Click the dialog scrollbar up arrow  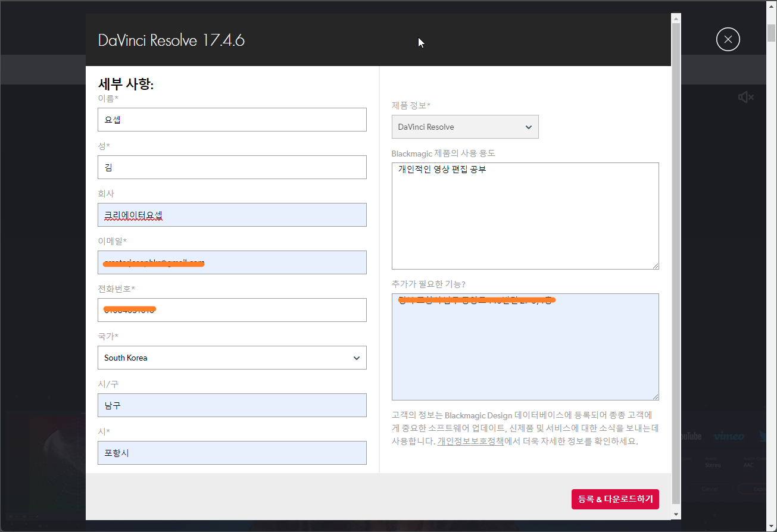676,19
